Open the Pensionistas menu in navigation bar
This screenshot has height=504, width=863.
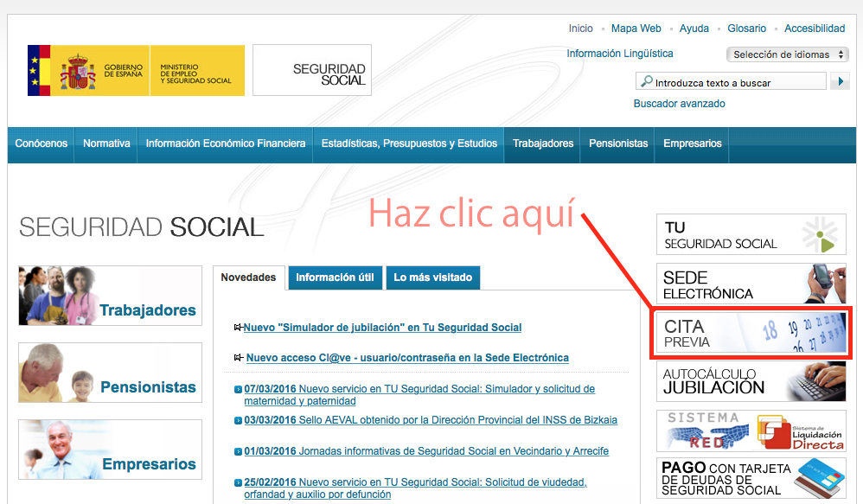click(618, 144)
